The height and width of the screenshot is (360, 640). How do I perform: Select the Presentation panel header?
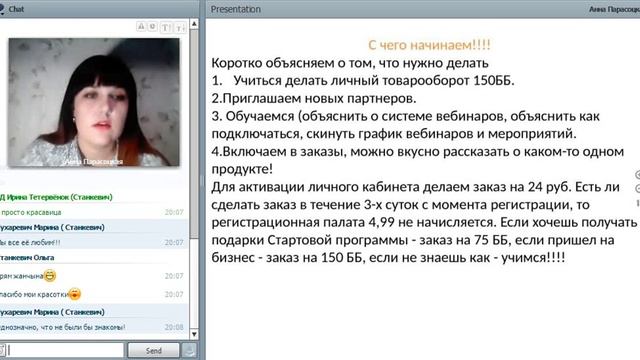point(423,9)
